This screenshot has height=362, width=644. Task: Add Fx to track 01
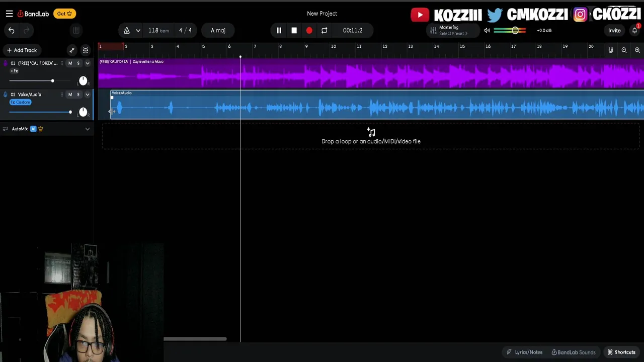click(x=14, y=71)
